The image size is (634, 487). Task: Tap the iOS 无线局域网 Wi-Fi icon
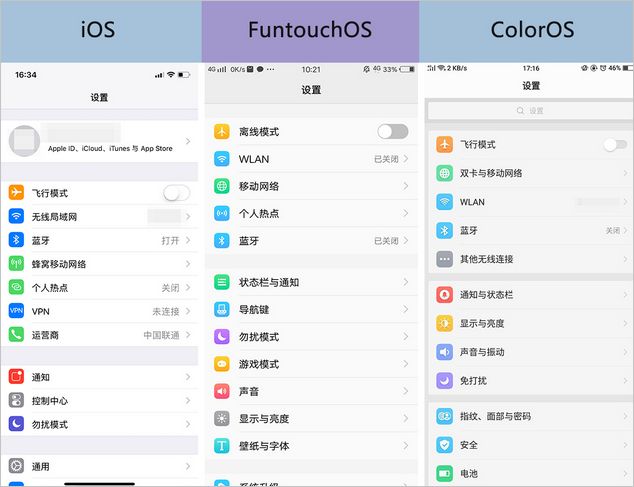pyautogui.click(x=16, y=216)
